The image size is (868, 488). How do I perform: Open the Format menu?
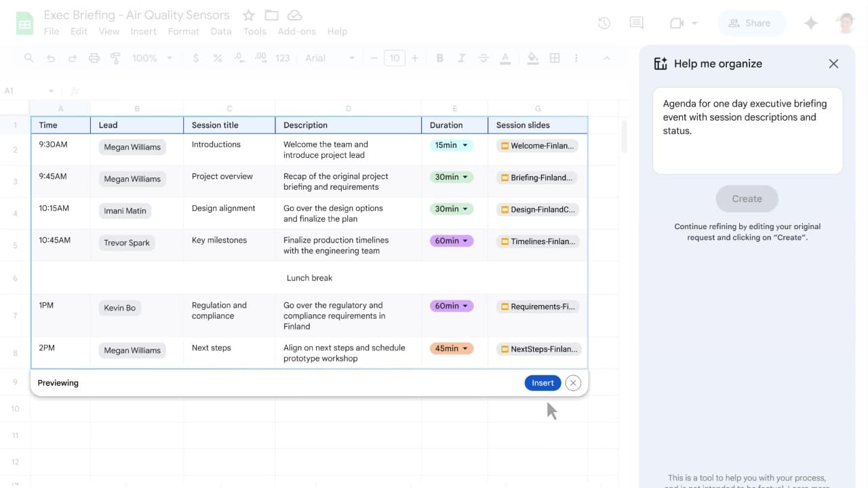click(x=183, y=31)
